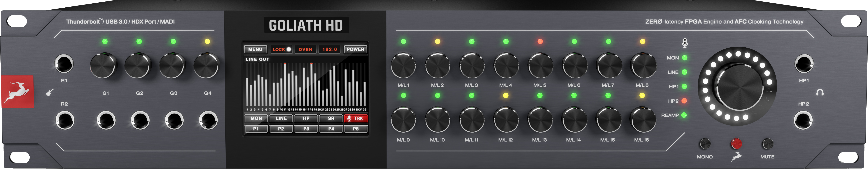The height and width of the screenshot is (169, 868).
Task: Click the yellow LED above G4
Action: (x=207, y=42)
